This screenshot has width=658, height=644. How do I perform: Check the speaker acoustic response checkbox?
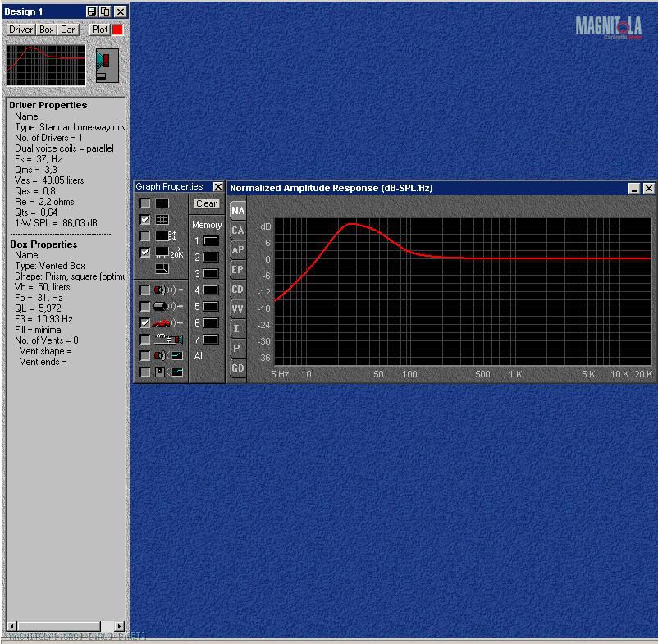click(x=144, y=290)
